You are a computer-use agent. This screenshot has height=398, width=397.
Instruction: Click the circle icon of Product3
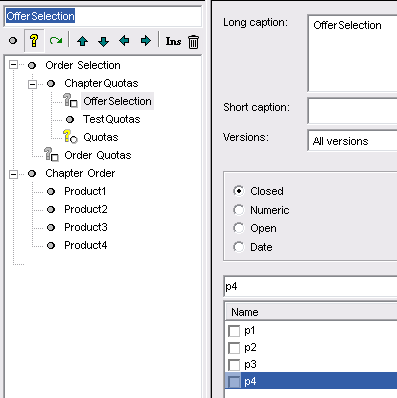(x=51, y=228)
